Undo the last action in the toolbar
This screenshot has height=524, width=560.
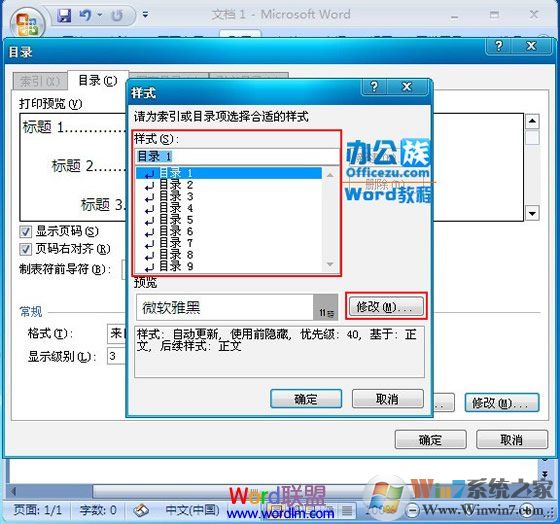(x=85, y=15)
